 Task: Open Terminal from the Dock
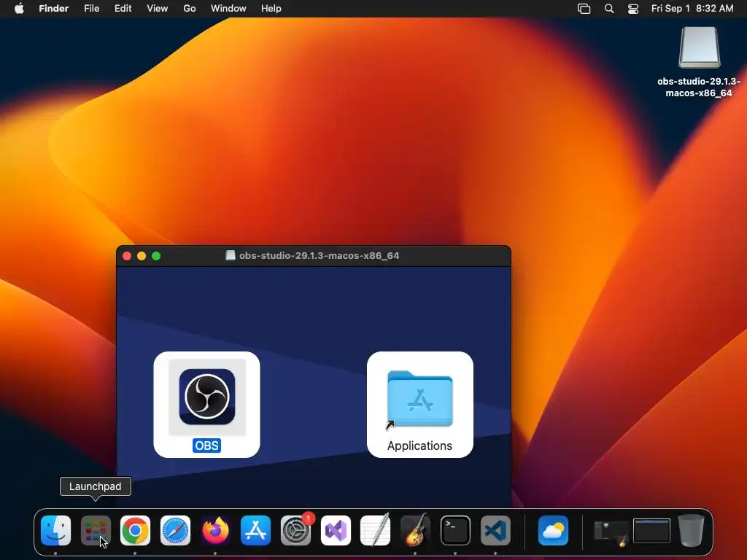(x=455, y=531)
